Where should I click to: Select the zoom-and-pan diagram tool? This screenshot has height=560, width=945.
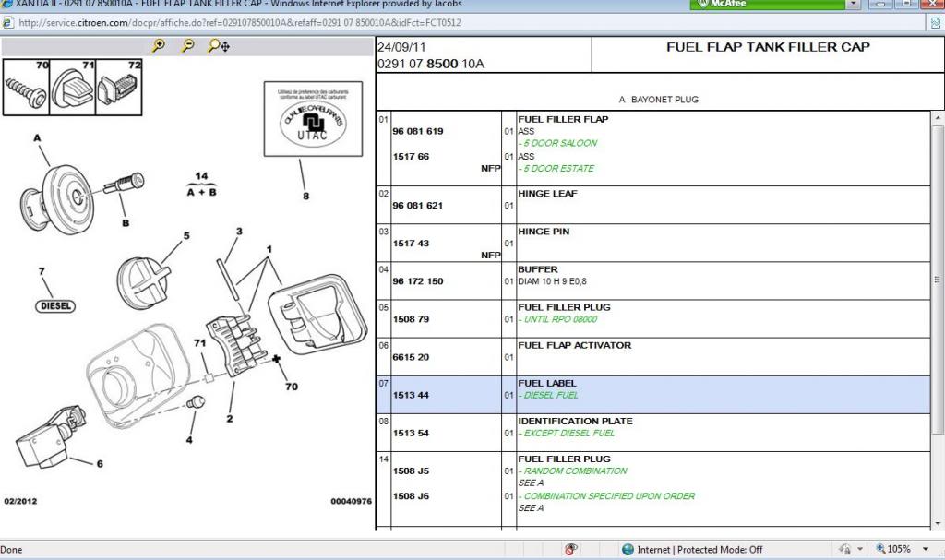coord(219,46)
